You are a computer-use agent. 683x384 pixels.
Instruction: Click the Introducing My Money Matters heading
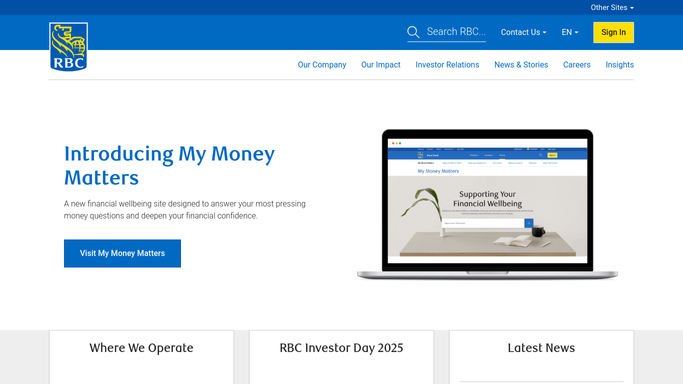(x=169, y=165)
